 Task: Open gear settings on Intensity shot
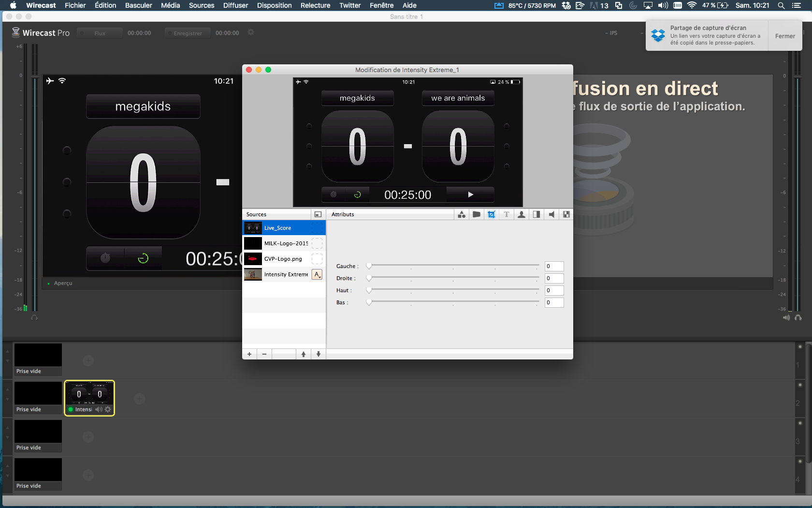pyautogui.click(x=108, y=409)
